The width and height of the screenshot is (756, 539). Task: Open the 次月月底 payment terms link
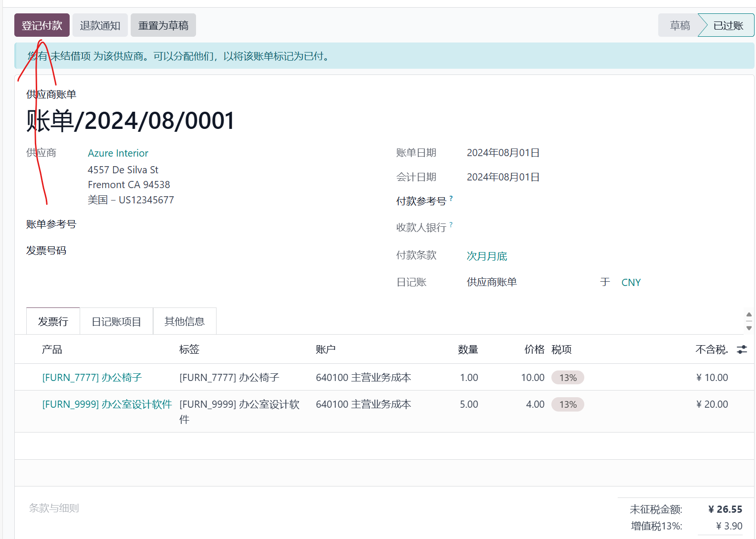coord(487,256)
